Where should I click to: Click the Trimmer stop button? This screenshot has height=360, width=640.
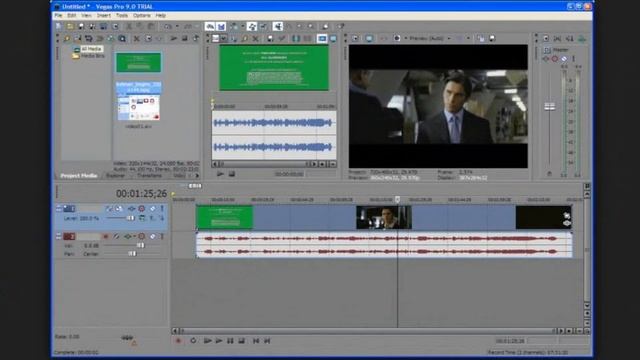232,174
